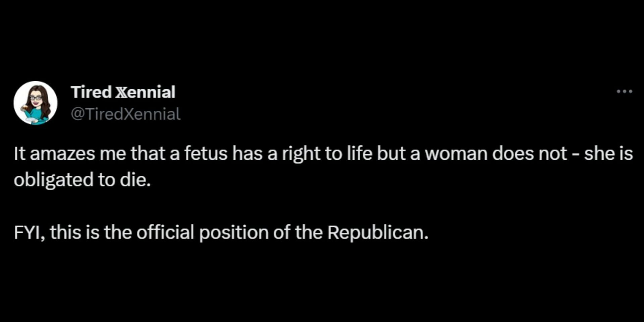
Task: Open Tired Xennial's cartoon profile avatar
Action: pos(35,103)
